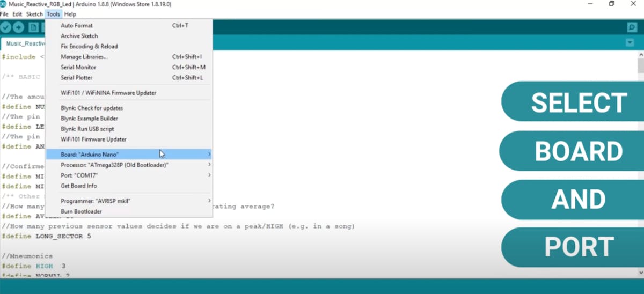This screenshot has height=294, width=644.
Task: Expand the Board submenu arrow
Action: point(209,154)
